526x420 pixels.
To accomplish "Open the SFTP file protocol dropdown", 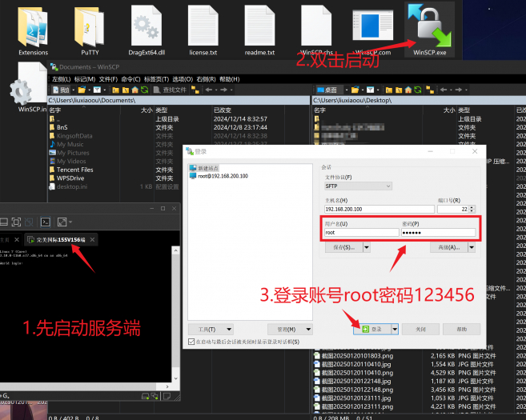I will point(357,186).
